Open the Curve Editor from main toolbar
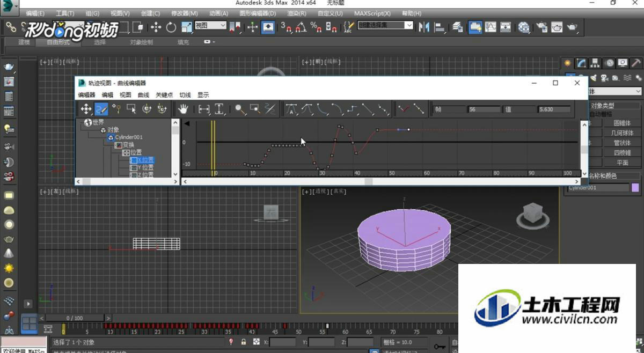 [491, 27]
